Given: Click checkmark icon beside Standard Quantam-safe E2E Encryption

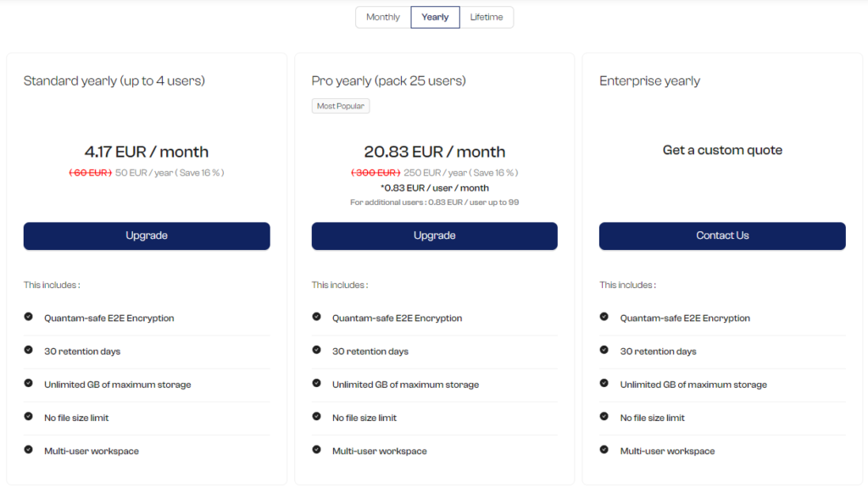Looking at the screenshot, I should coord(28,317).
